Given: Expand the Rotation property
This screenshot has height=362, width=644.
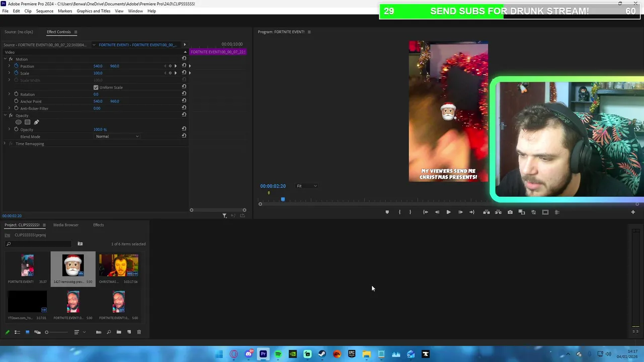Looking at the screenshot, I should (x=9, y=94).
